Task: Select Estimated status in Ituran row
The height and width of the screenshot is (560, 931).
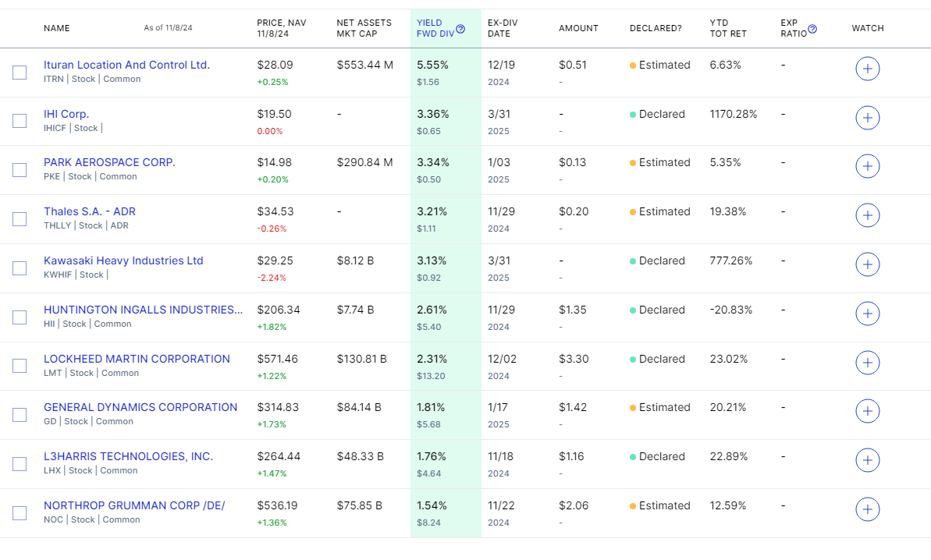Action: point(659,65)
